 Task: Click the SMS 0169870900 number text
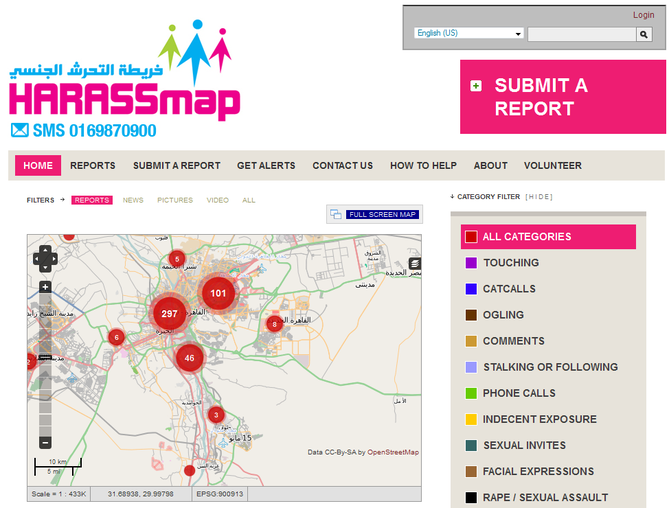pyautogui.click(x=95, y=131)
